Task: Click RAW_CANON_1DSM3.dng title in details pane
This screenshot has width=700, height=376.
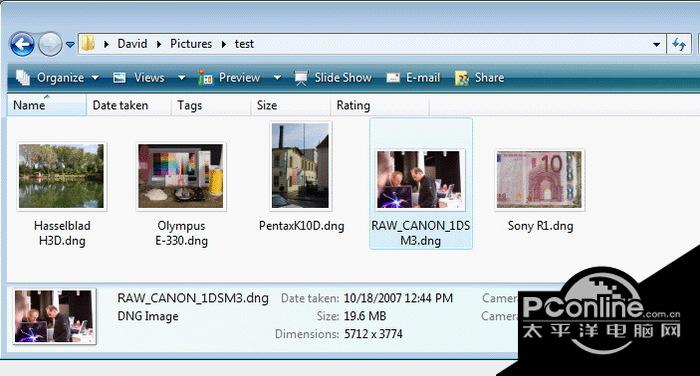Action: pos(193,298)
